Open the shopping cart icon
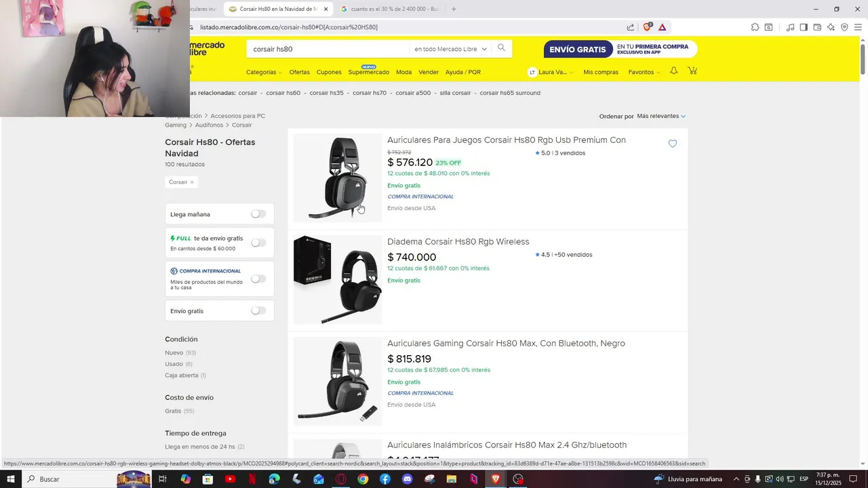The height and width of the screenshot is (488, 868). tap(692, 71)
